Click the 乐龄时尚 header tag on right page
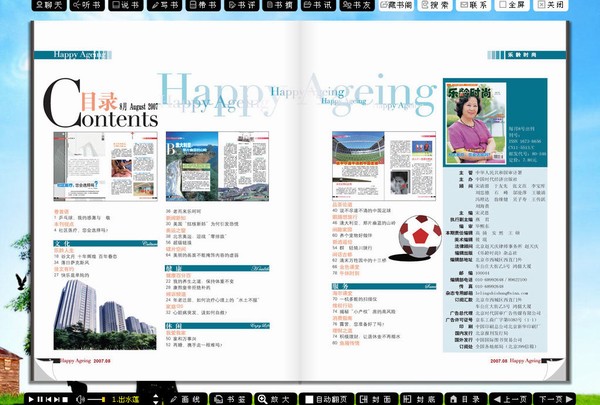Image resolution: width=600 pixels, height=405 pixels. click(527, 55)
